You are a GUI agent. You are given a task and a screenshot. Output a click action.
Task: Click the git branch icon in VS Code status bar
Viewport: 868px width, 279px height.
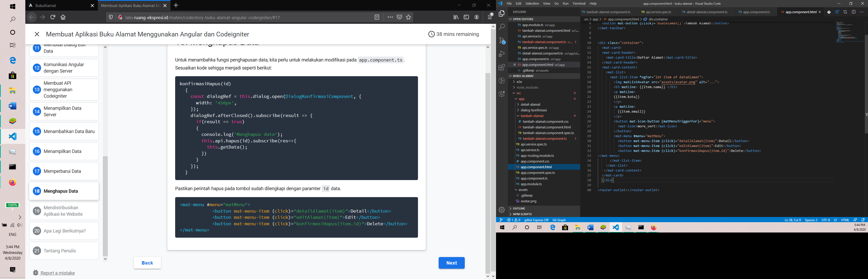(501, 220)
